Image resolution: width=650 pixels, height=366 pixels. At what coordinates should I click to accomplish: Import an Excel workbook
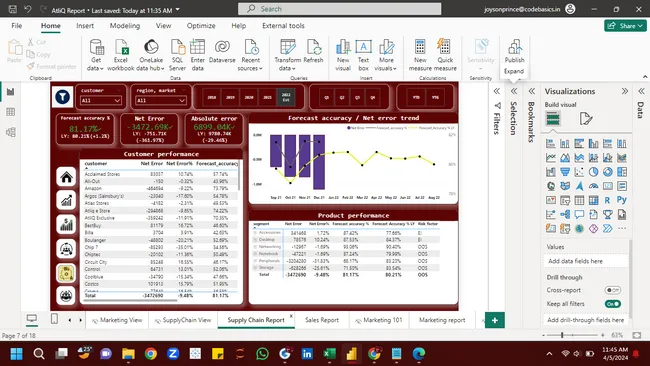pyautogui.click(x=121, y=55)
